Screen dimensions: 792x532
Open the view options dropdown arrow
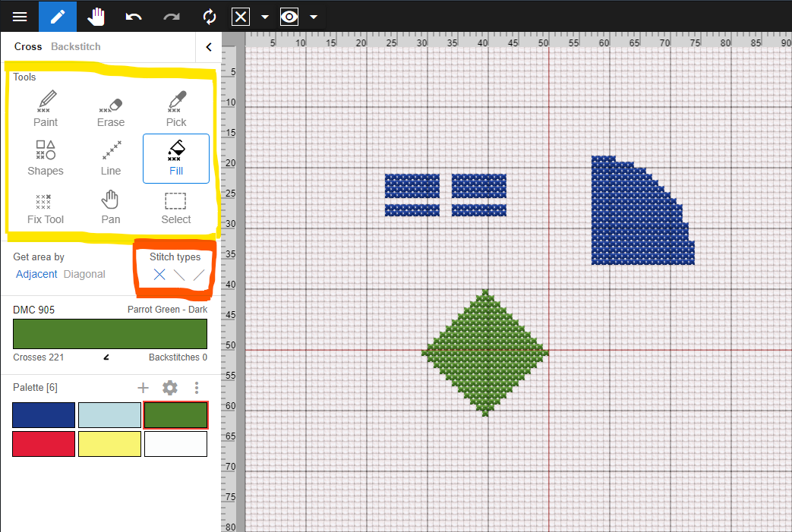pos(313,17)
